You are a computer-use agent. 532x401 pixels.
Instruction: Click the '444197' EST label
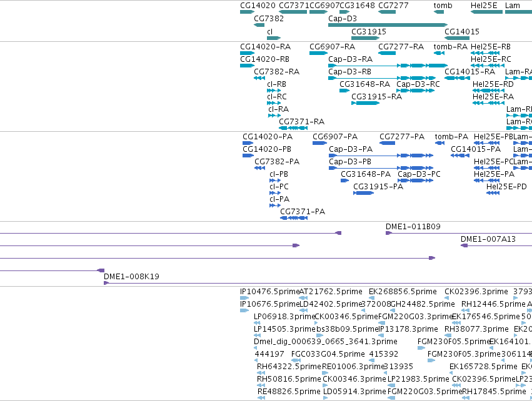[269, 354]
